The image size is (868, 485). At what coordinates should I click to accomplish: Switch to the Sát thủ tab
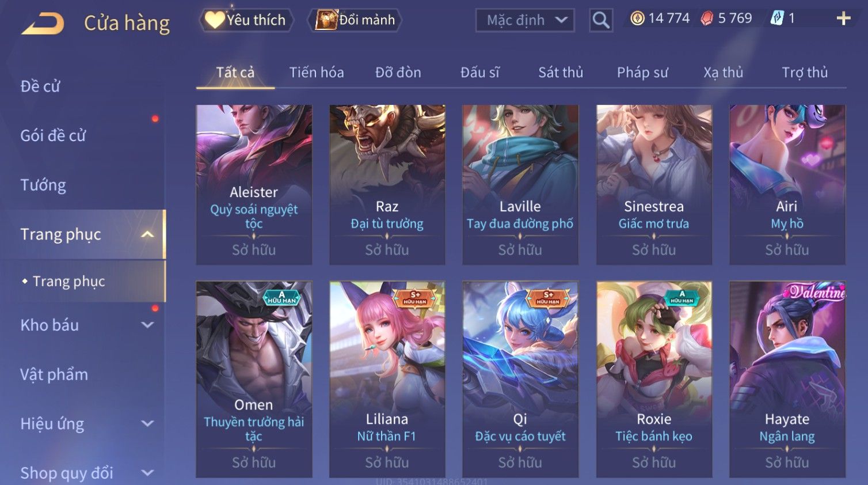click(x=561, y=73)
